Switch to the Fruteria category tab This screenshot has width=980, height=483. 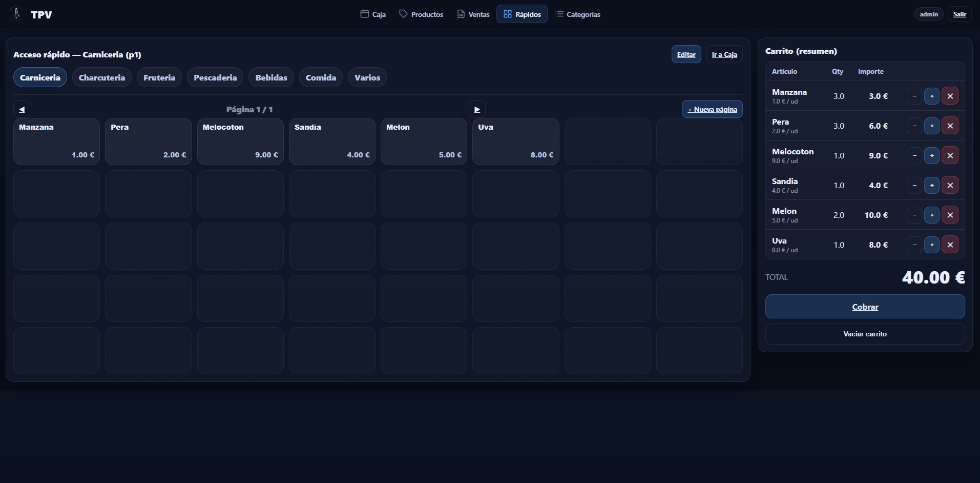159,77
